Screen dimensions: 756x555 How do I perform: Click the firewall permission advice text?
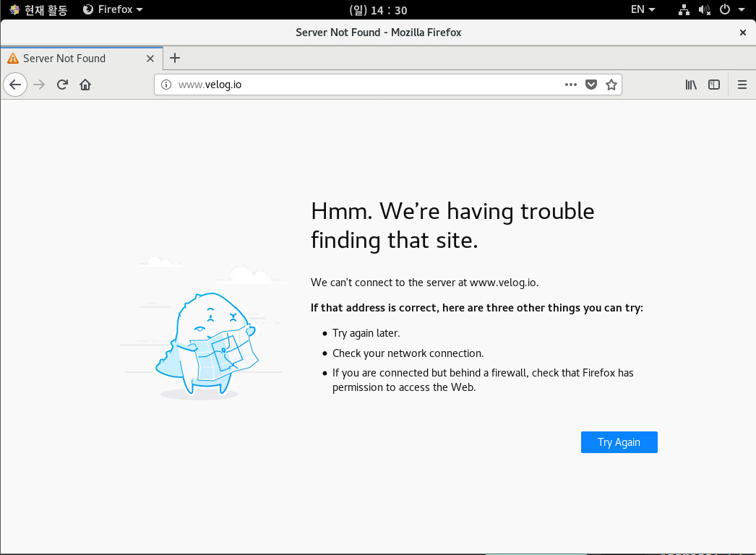(x=483, y=380)
